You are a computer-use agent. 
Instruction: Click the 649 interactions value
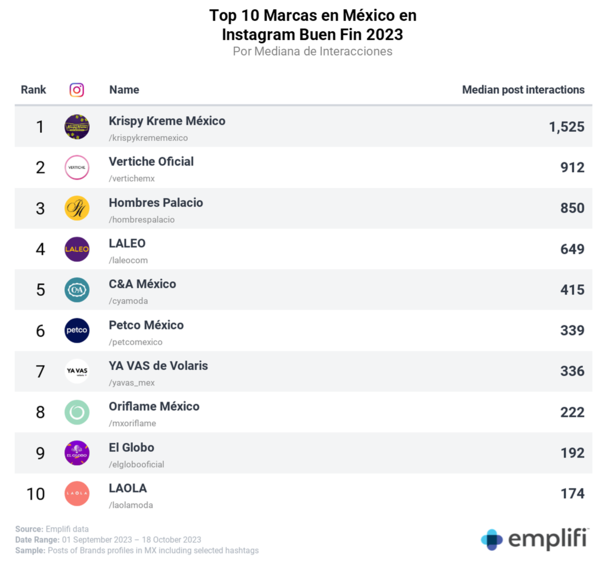pyautogui.click(x=572, y=249)
